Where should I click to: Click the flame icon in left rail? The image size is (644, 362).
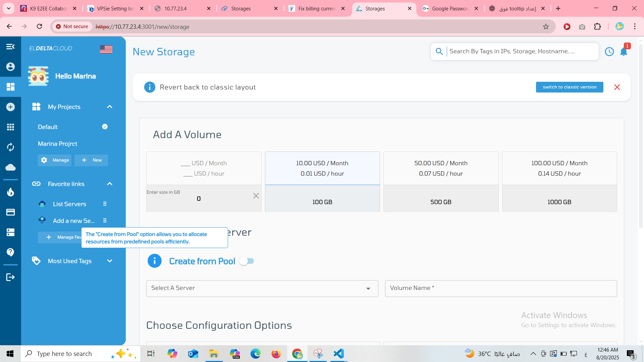tap(10, 192)
